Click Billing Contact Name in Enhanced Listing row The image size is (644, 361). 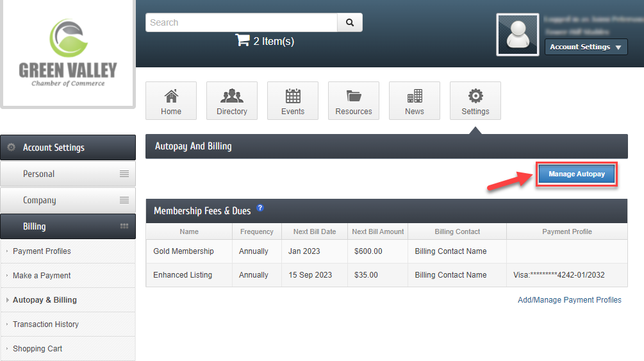(450, 275)
